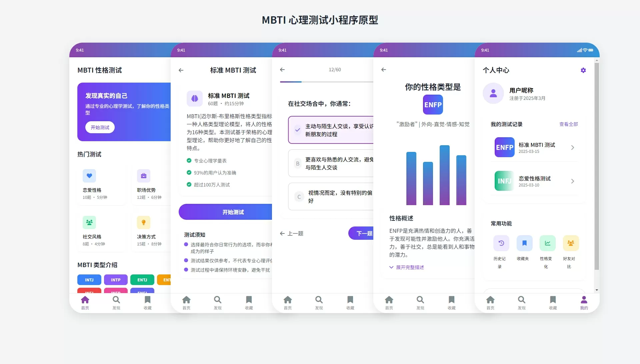The image size is (640, 364).
Task: Switch to 首页 tab on first screen
Action: pos(85,303)
